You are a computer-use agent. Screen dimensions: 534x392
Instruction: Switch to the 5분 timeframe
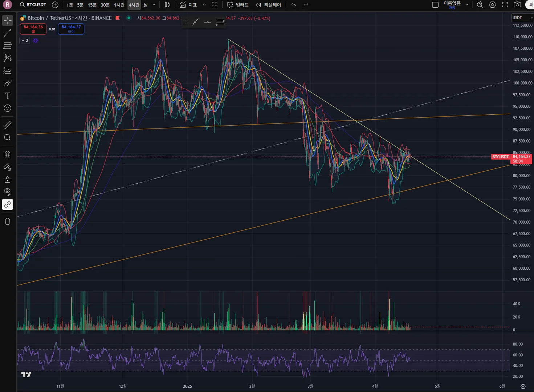[80, 5]
